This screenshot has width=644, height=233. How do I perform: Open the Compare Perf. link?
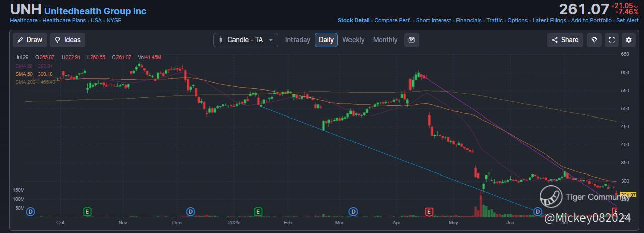click(393, 21)
